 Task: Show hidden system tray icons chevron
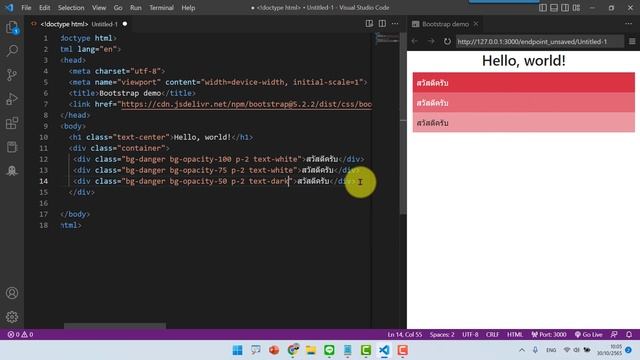522,350
